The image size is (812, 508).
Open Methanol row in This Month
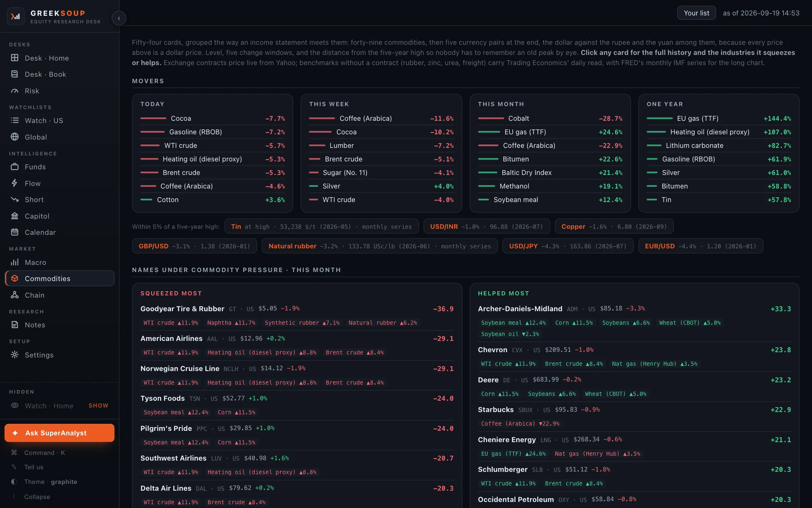[550, 186]
